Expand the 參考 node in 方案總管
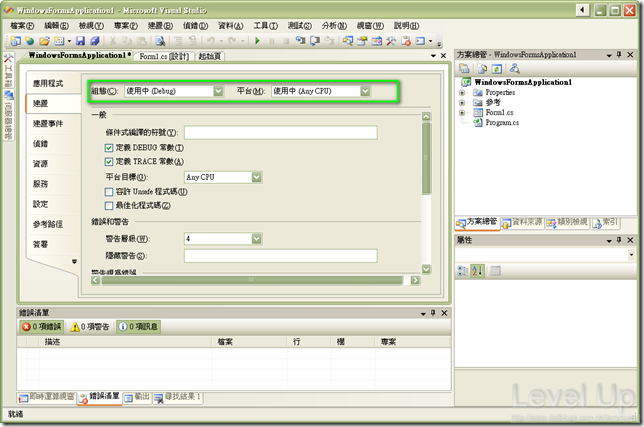This screenshot has height=427, width=644. click(x=462, y=103)
